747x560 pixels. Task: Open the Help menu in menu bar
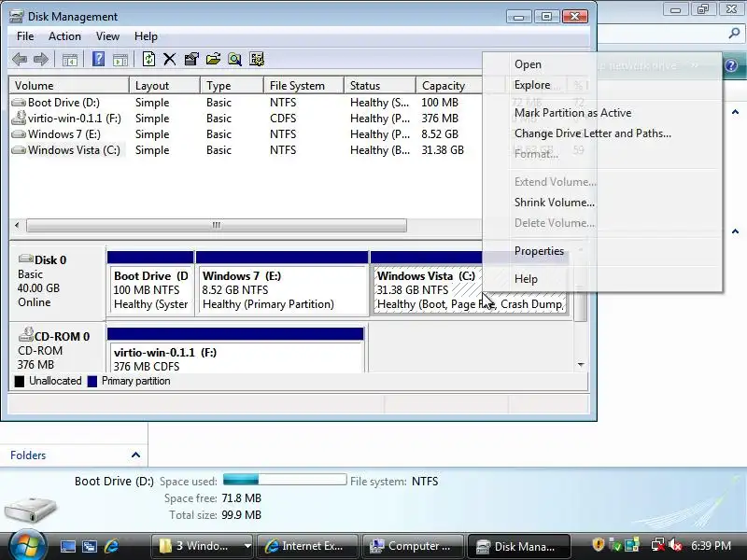(x=146, y=36)
